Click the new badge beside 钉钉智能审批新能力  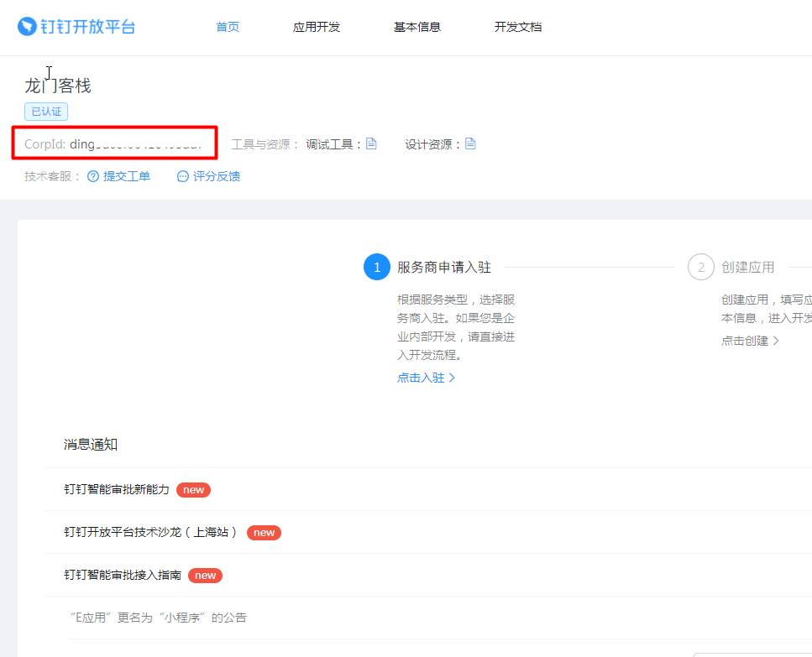coord(194,490)
